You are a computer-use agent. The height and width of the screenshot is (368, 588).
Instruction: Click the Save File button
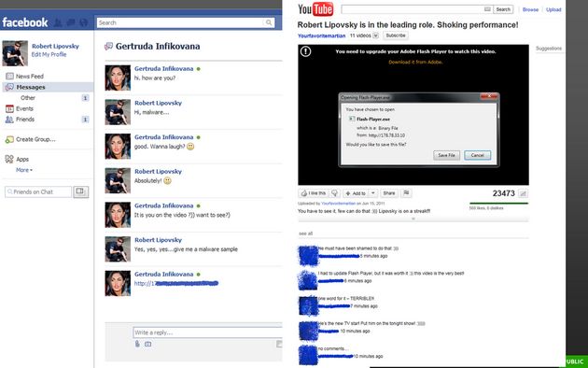coord(447,155)
